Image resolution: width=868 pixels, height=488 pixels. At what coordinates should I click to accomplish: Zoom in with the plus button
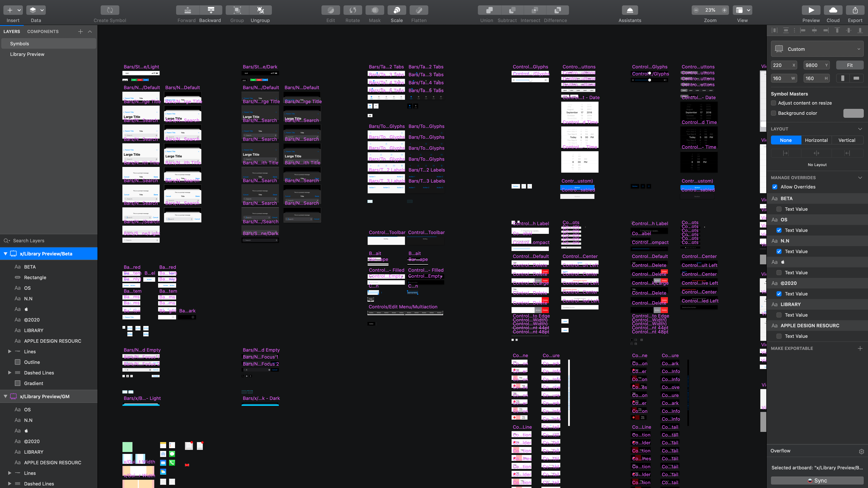725,10
